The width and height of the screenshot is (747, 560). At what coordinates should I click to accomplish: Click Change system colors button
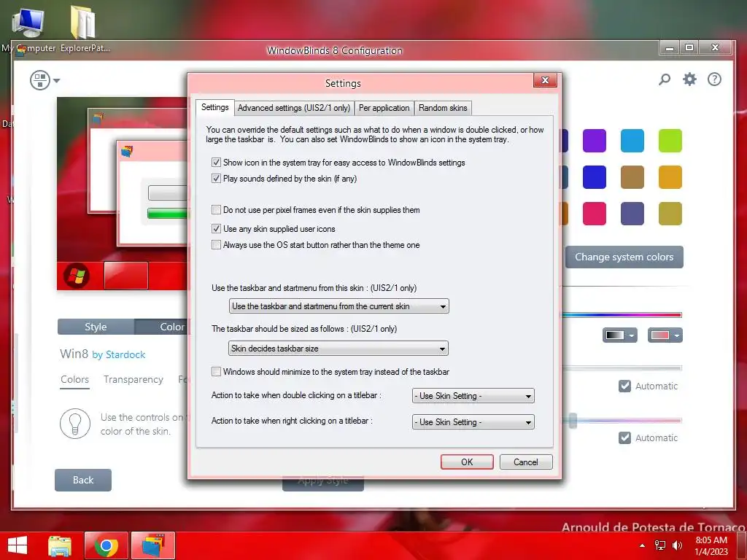[624, 257]
